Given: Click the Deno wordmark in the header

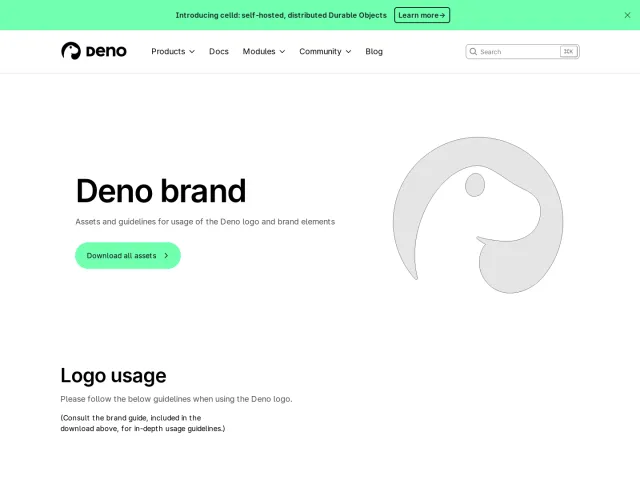Looking at the screenshot, I should pos(106,51).
